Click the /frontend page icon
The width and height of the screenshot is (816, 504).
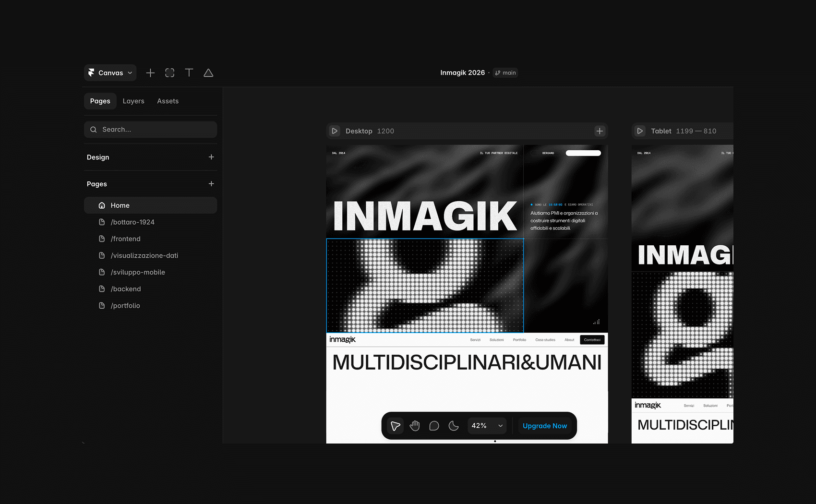coord(102,239)
